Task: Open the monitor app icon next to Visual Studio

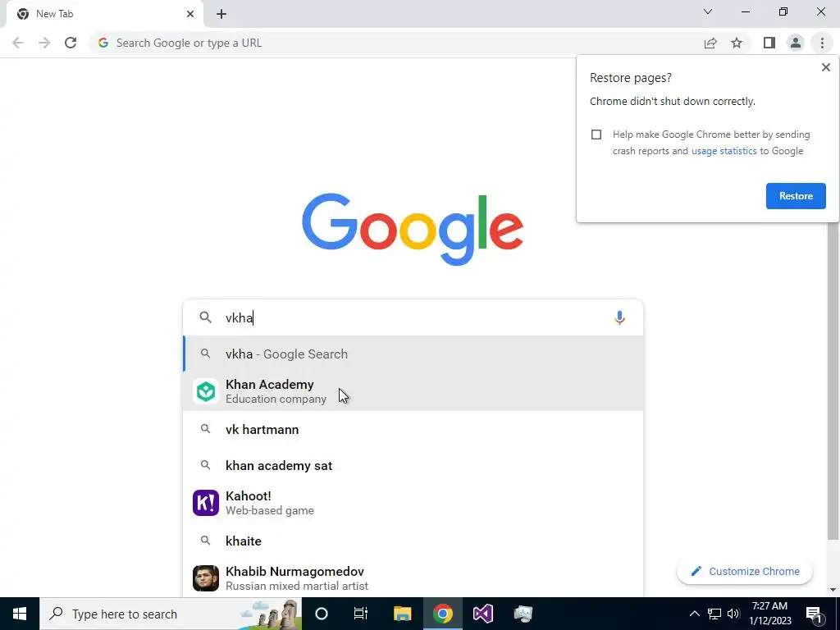Action: (523, 614)
